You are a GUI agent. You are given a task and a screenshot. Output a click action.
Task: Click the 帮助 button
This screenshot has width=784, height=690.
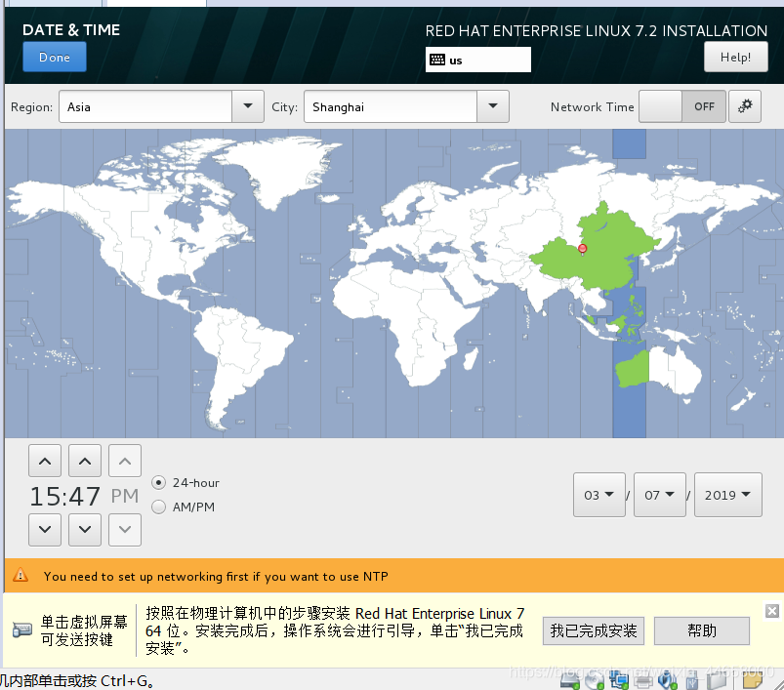pyautogui.click(x=702, y=630)
